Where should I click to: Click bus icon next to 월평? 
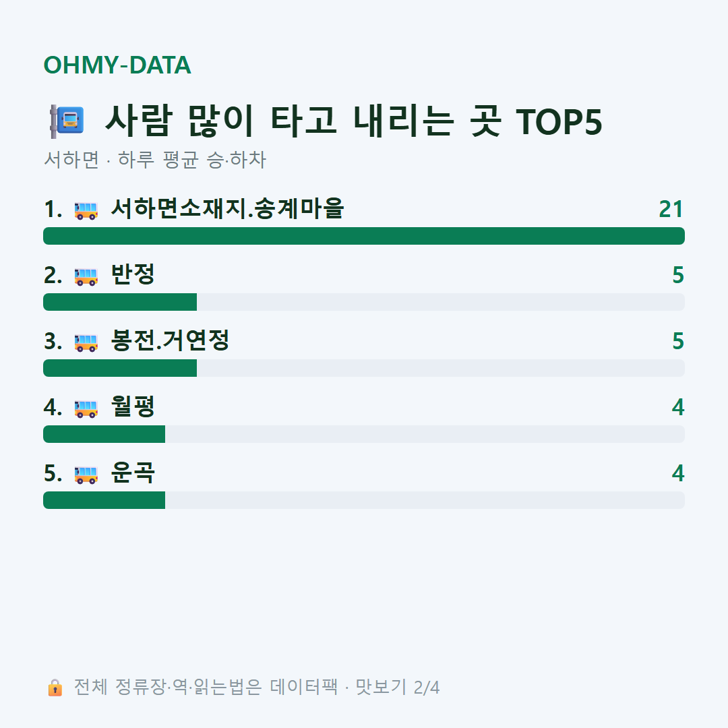86,408
